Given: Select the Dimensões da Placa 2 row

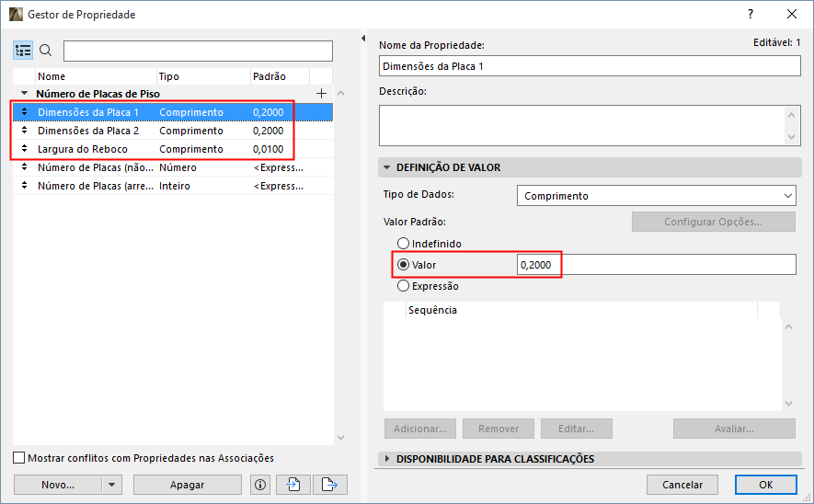Looking at the screenshot, I should [172, 131].
